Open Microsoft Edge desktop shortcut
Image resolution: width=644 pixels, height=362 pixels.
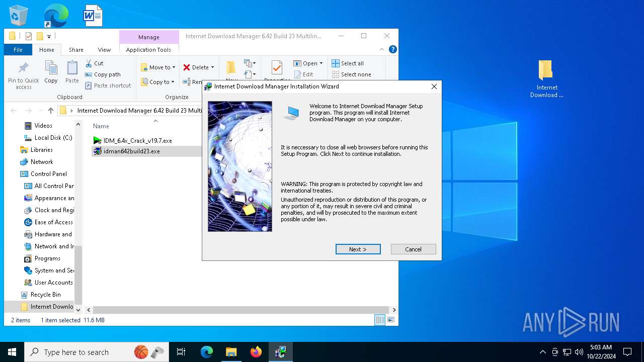(x=55, y=16)
